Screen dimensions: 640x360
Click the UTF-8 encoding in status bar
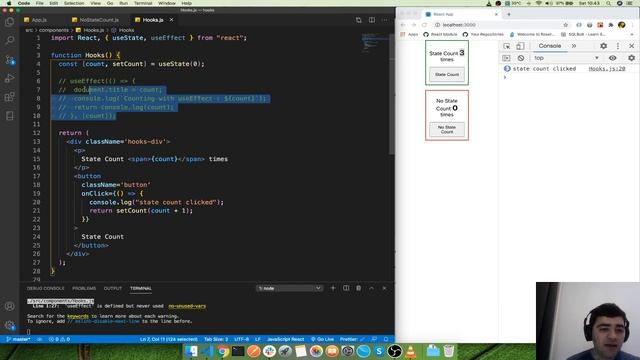pyautogui.click(x=242, y=339)
